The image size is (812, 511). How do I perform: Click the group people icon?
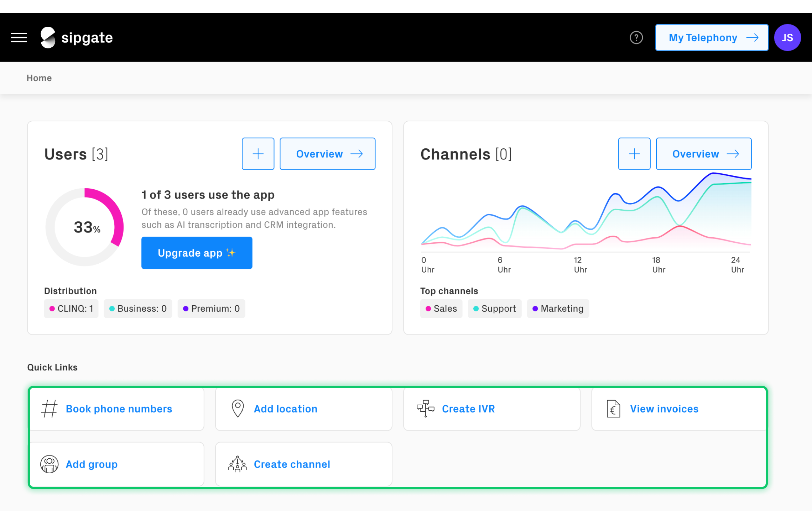tap(50, 464)
